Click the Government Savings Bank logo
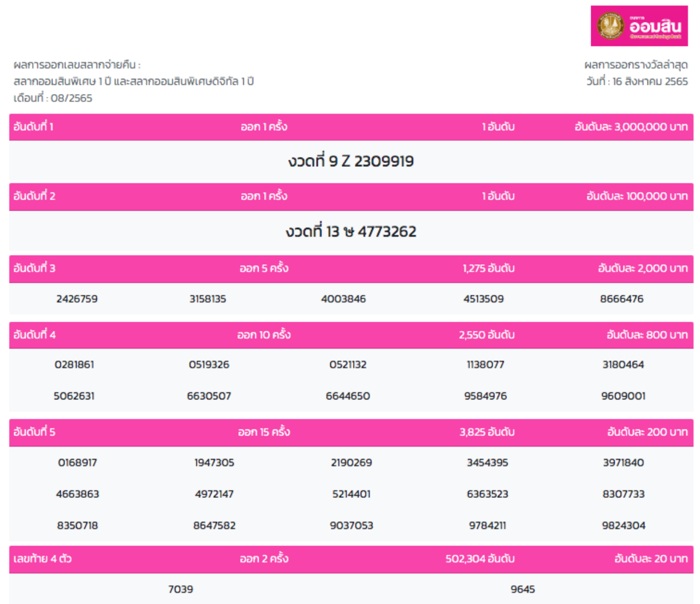Screen dimensions: 700x604 click(x=639, y=26)
